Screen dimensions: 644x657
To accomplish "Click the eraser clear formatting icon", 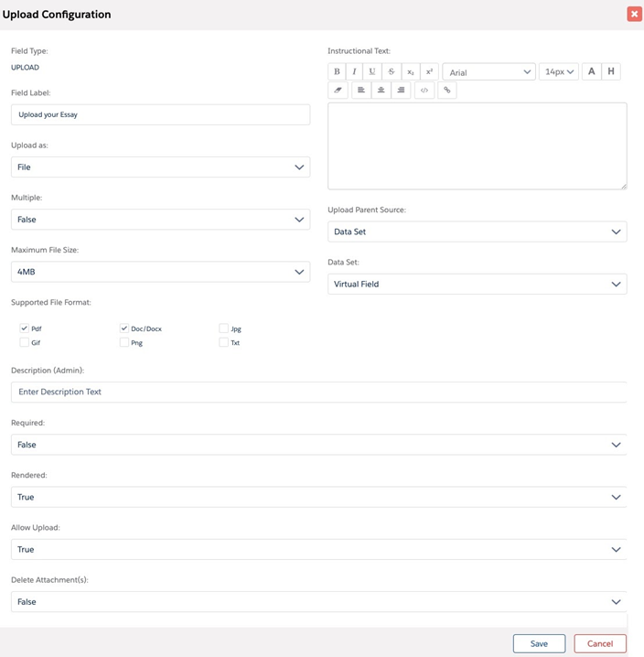I will click(338, 90).
